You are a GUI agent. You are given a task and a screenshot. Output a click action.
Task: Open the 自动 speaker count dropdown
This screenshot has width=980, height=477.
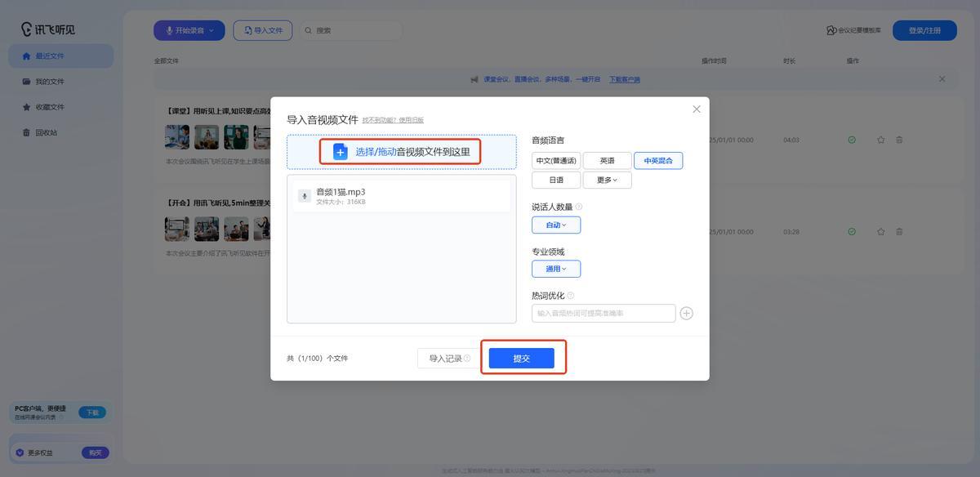point(556,225)
